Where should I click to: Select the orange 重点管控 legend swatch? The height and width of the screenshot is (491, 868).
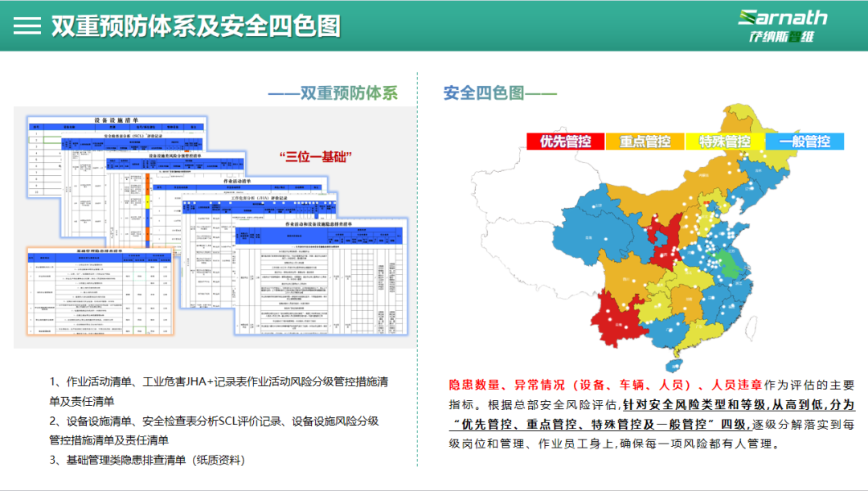click(645, 141)
